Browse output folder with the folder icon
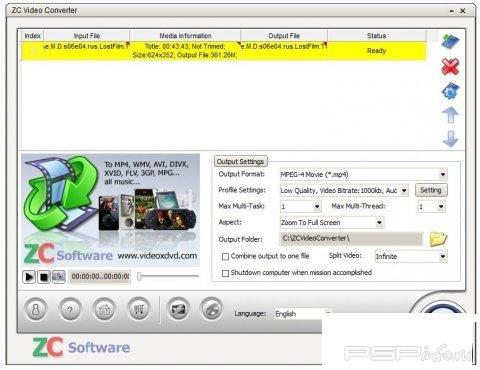480x370 pixels. [438, 239]
